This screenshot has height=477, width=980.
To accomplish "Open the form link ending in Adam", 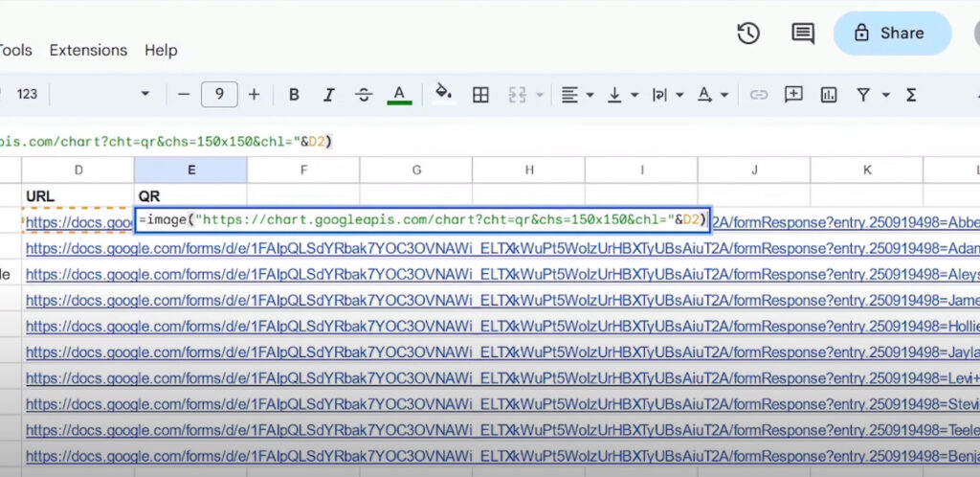I will coord(502,249).
